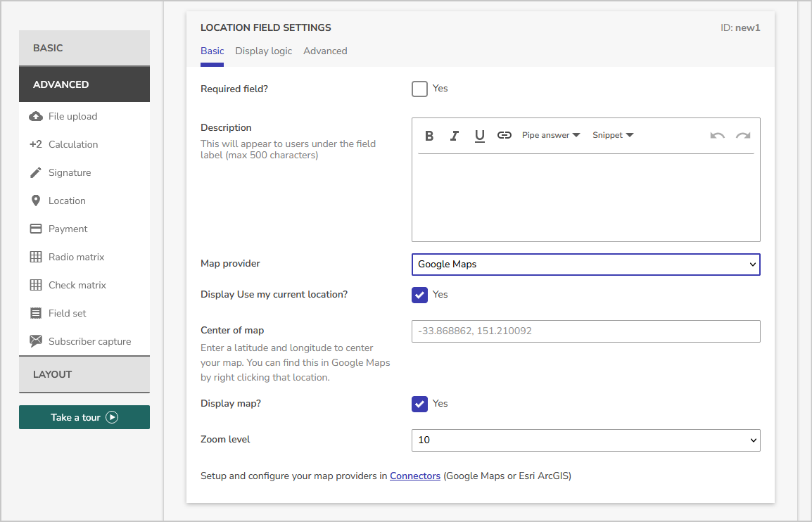
Task: Click the Calculation text label
Action: (73, 144)
